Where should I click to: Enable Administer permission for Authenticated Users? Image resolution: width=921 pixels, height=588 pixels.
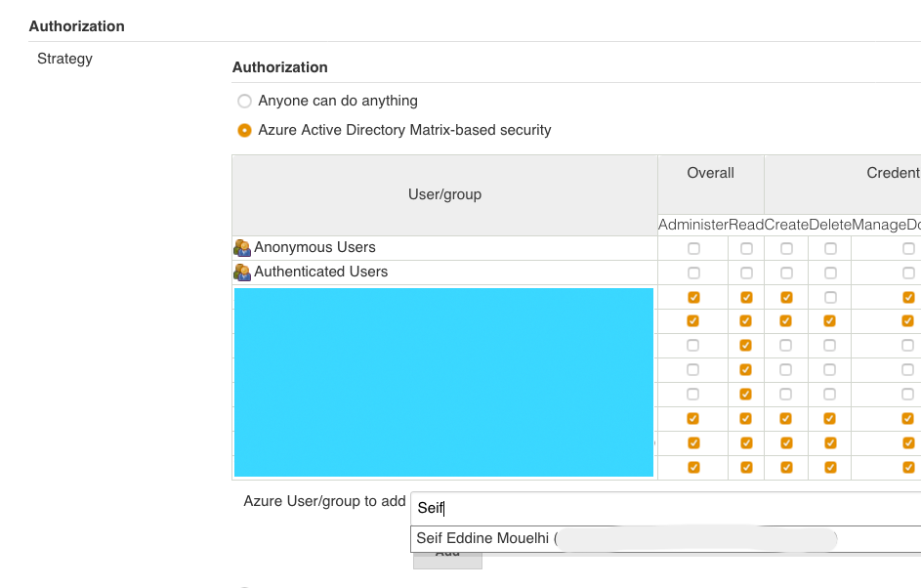tap(693, 272)
